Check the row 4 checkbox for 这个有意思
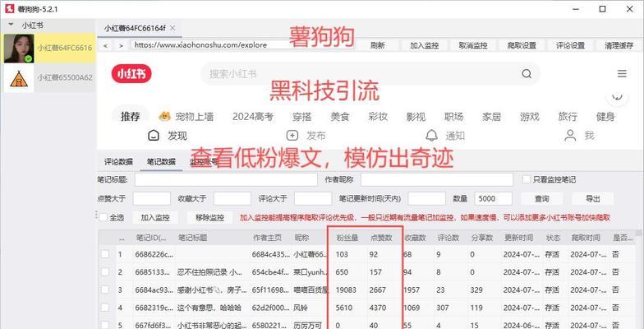This screenshot has width=644, height=329. coord(105,308)
